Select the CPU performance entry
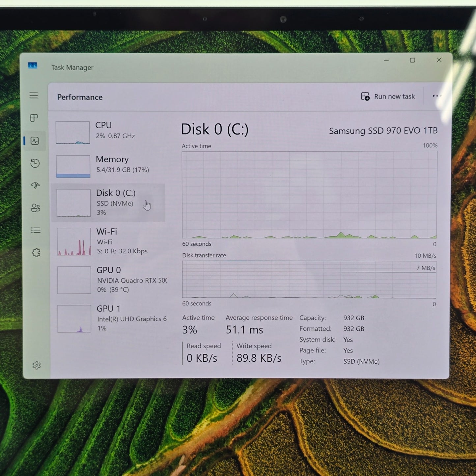Viewport: 476px width, 476px height. (x=109, y=132)
